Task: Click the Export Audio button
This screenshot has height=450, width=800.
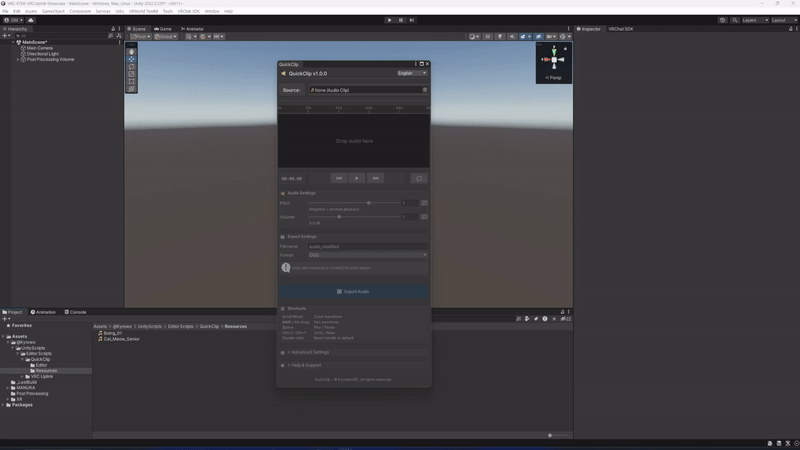Action: pos(354,291)
